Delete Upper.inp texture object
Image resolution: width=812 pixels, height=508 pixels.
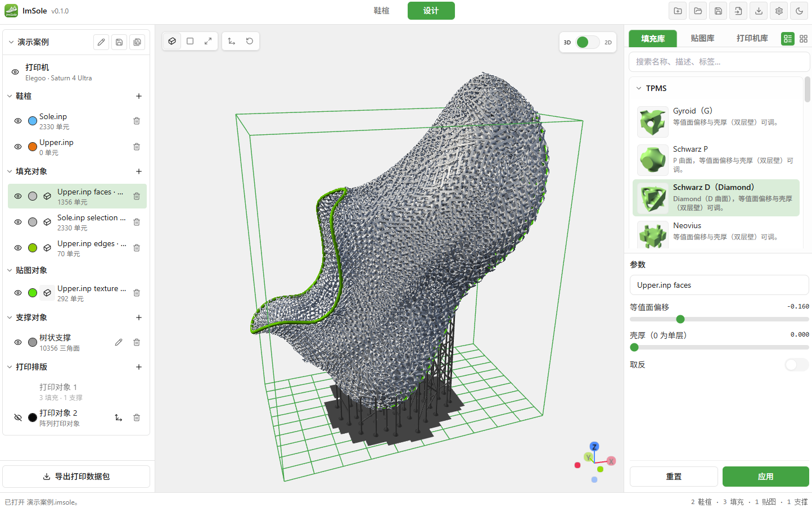137,293
